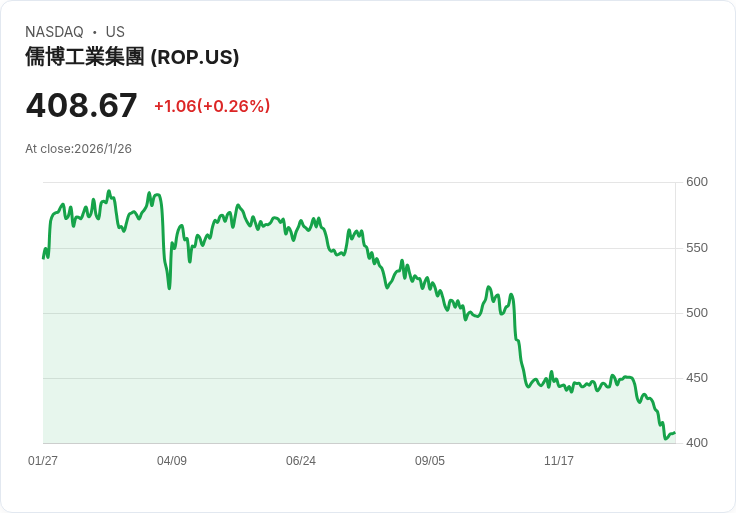Click the 500 y-axis price label

tap(697, 313)
